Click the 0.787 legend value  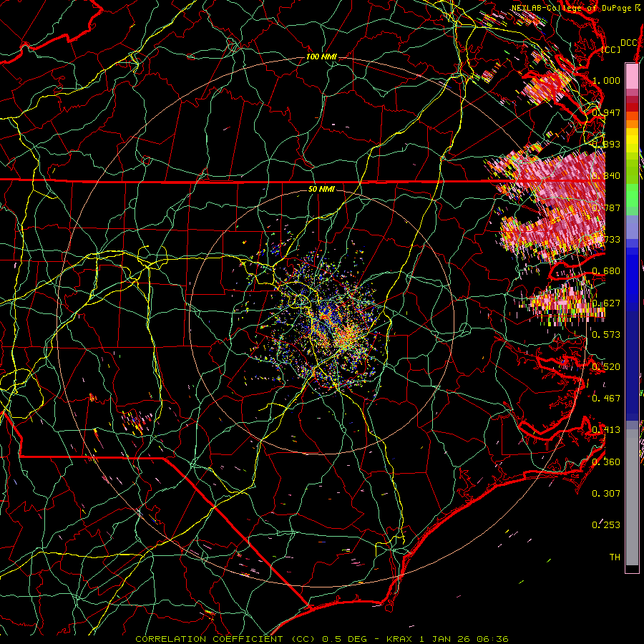(x=606, y=208)
